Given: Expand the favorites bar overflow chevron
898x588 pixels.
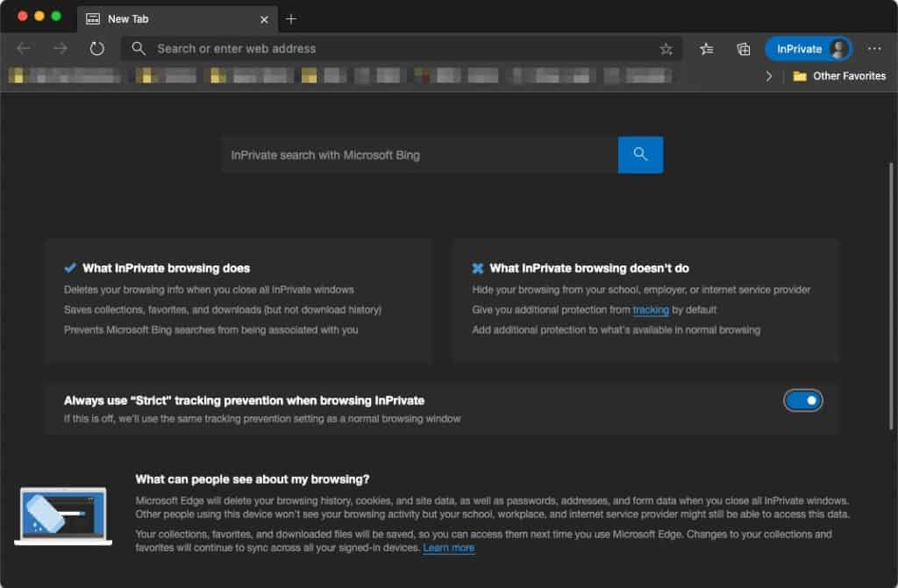Looking at the screenshot, I should (769, 76).
